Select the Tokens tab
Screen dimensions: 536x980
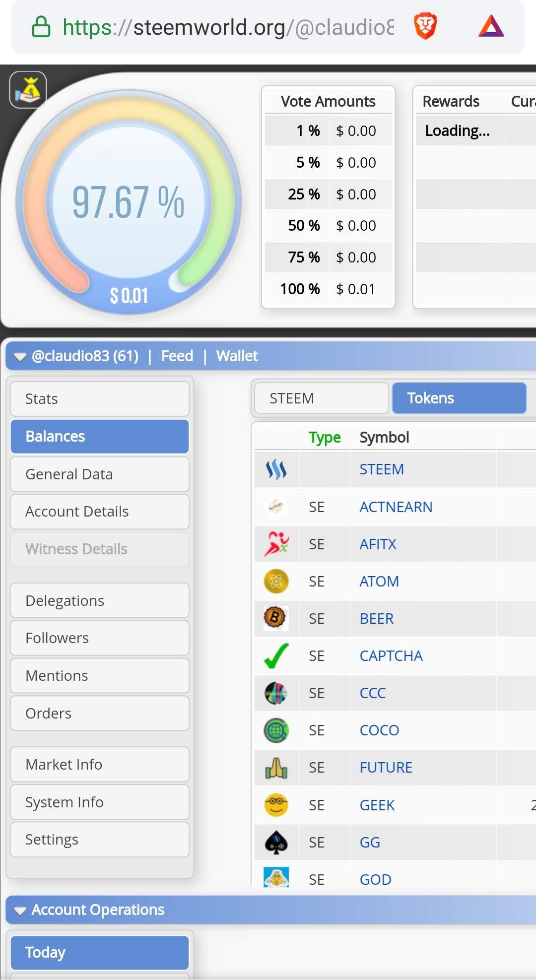pyautogui.click(x=459, y=398)
